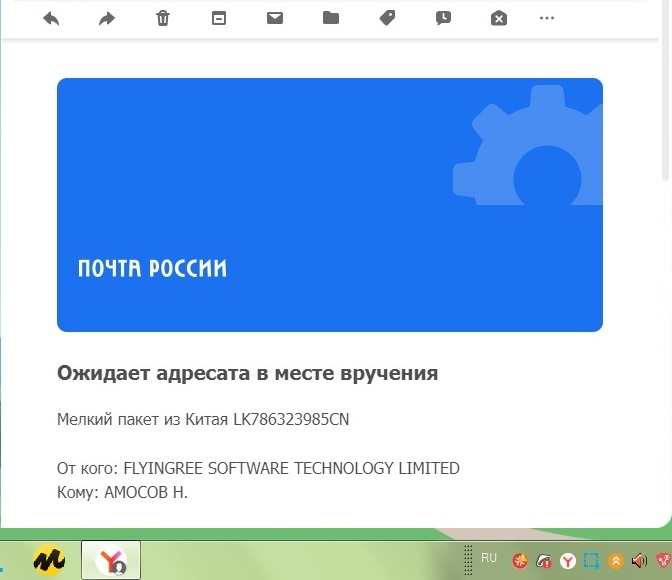Screen dimensions: 672x580
Task: Click the Yandex tray icon
Action: click(x=568, y=561)
